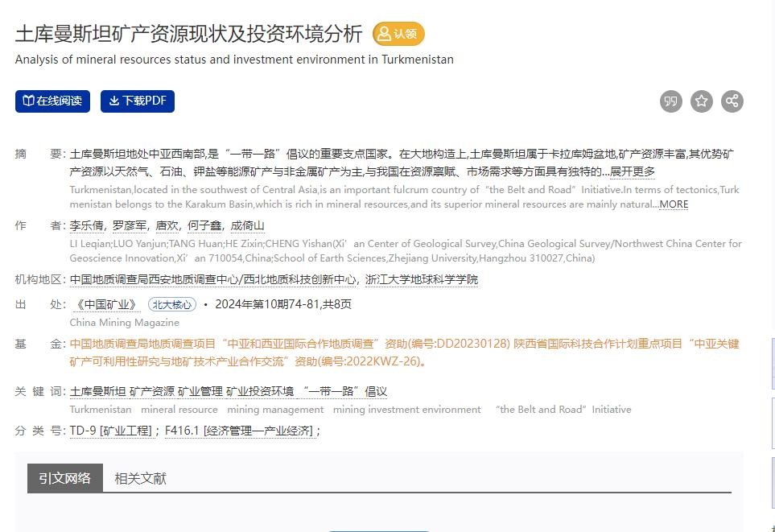Select the 引文网络 tab
The height and width of the screenshot is (532, 775).
click(x=65, y=478)
